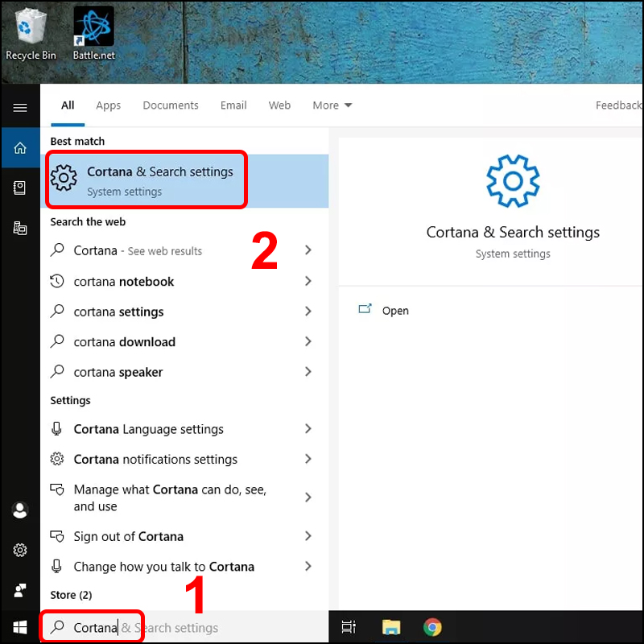Click the Cortana & Search settings preview title

[513, 232]
